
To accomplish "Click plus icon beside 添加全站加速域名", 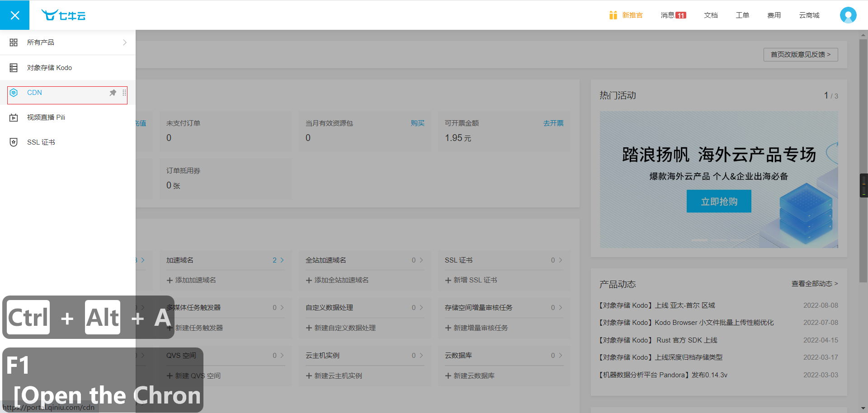I will click(309, 280).
